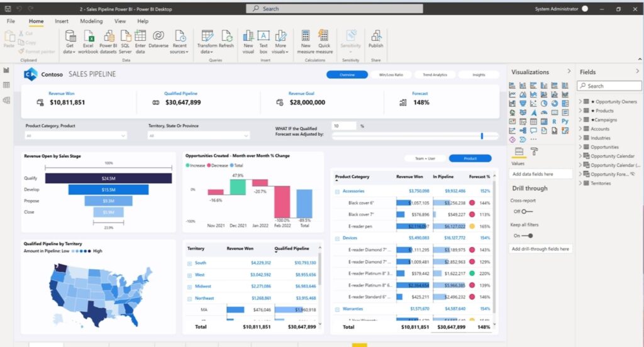Pick the Pie chart visual
Viewport: 644px width, 347px height.
[544, 104]
